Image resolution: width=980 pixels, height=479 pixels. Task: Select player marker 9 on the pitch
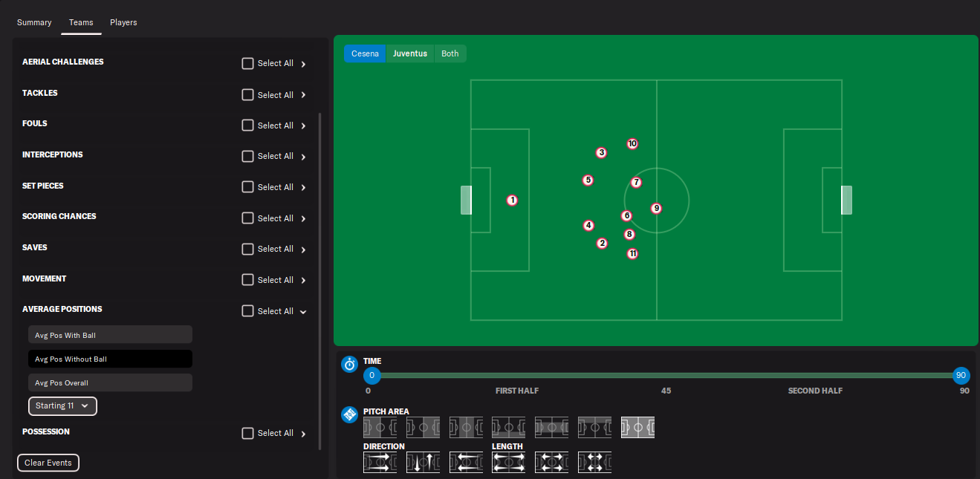656,209
